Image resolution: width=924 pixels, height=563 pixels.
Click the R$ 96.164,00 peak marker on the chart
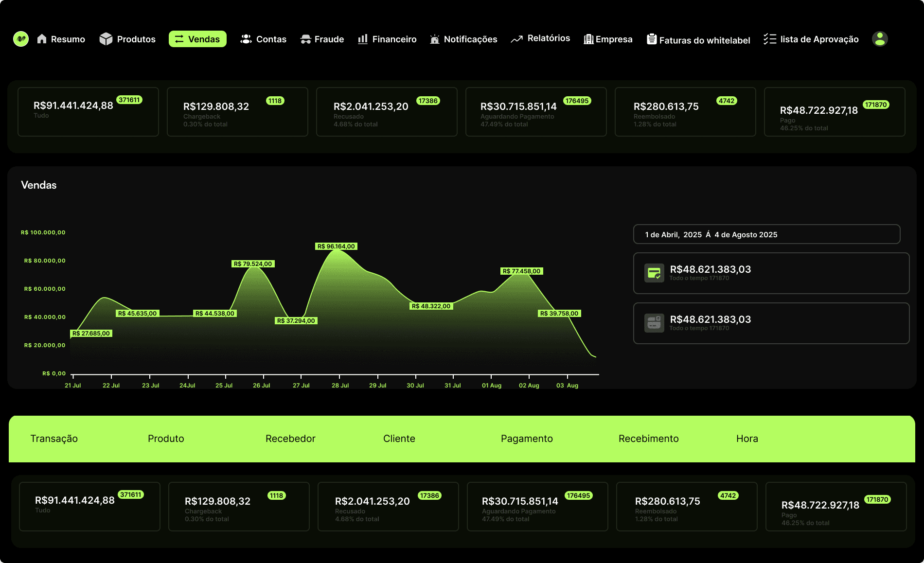click(336, 246)
